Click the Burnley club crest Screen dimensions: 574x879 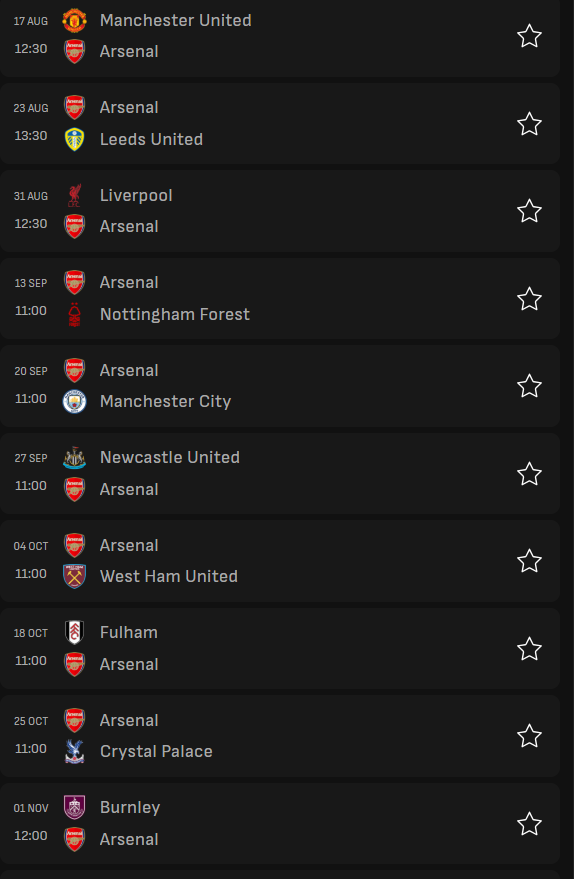[74, 807]
